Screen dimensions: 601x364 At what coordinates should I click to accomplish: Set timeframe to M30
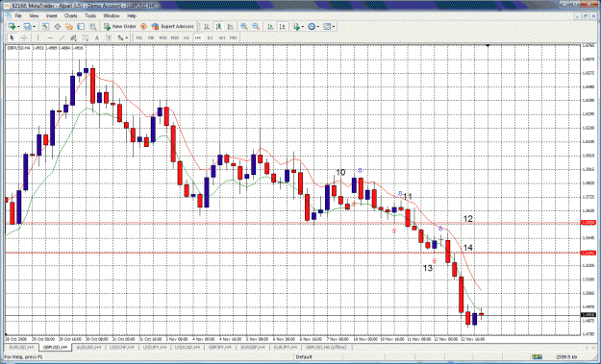tap(175, 37)
